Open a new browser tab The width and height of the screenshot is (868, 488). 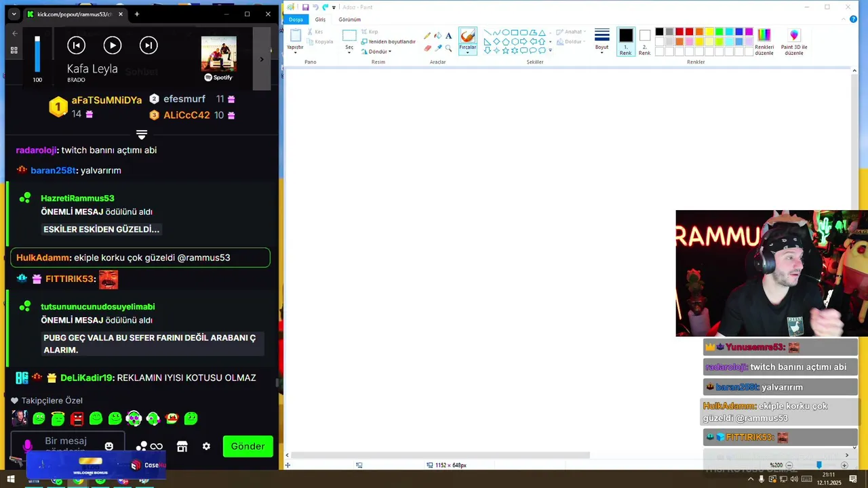click(137, 14)
